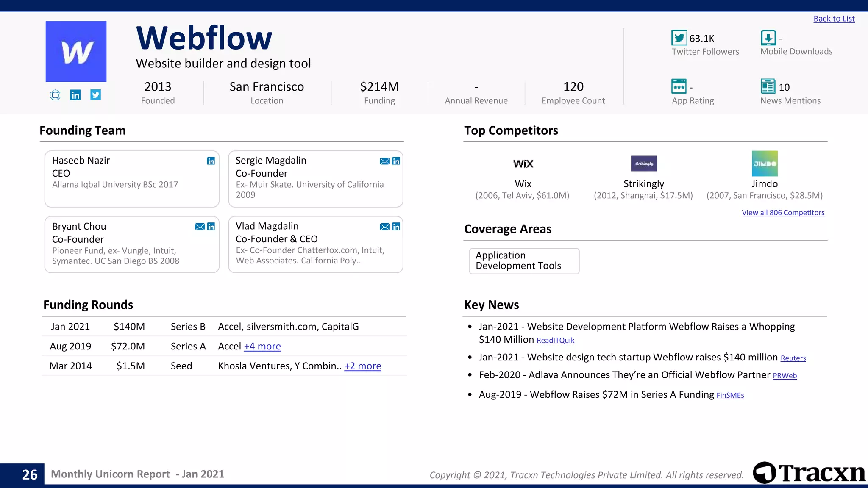Click the Webflow company title
The image size is (868, 488).
[x=204, y=38]
